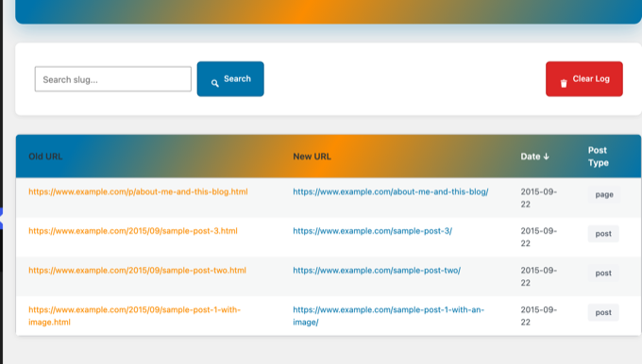Image resolution: width=642 pixels, height=364 pixels.
Task: Click the Search slug input field
Action: pyautogui.click(x=113, y=79)
